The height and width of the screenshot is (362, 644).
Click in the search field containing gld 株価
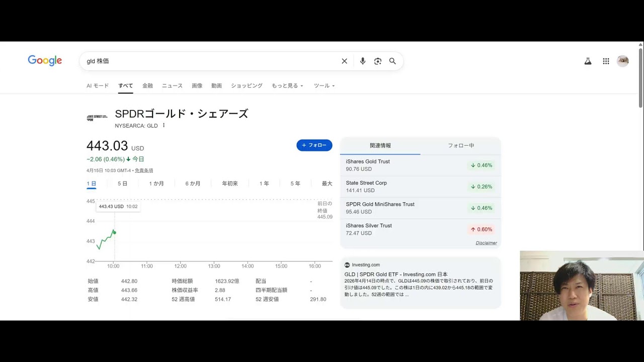[211, 61]
